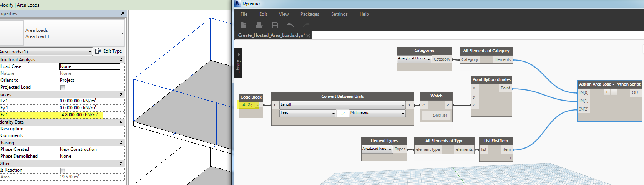Collapse the Identity Data section
The image size is (644, 185).
121,122
